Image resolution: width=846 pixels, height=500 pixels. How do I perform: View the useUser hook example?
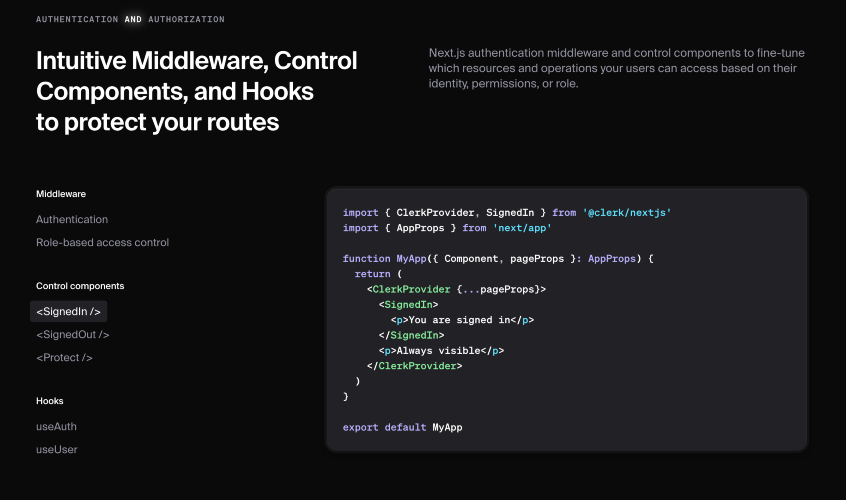pos(57,450)
